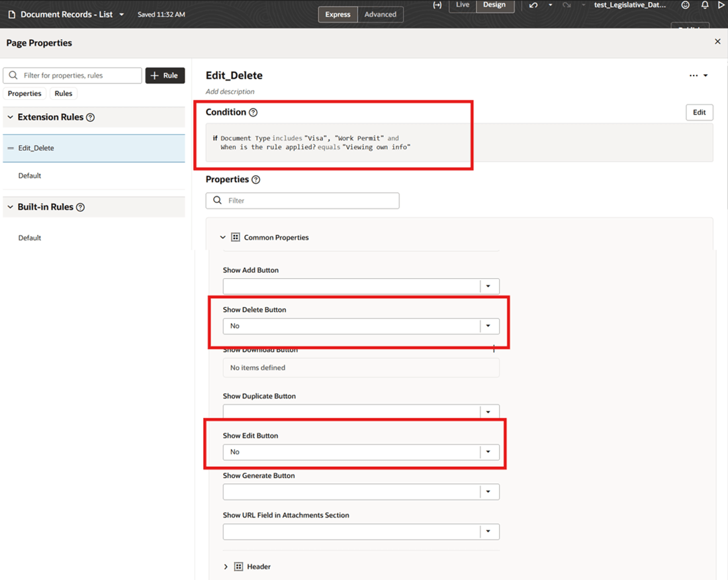Image resolution: width=728 pixels, height=580 pixels.
Task: Click the Header grid icon
Action: 239,567
